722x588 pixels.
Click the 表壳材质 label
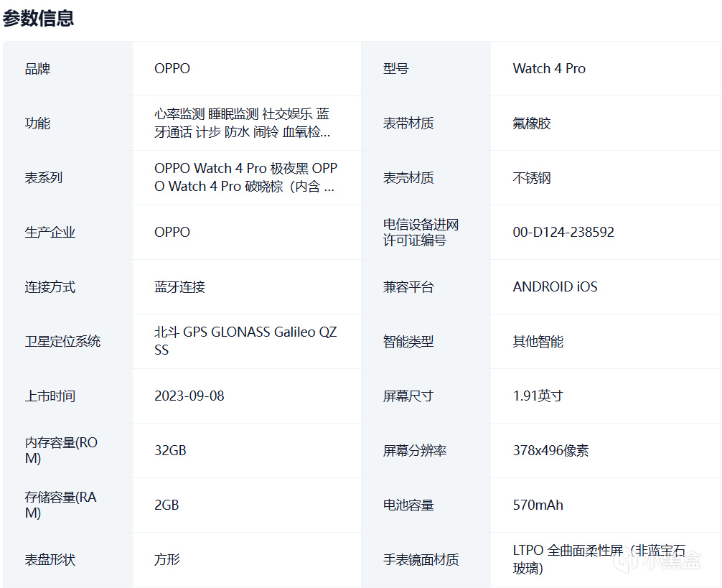(408, 178)
